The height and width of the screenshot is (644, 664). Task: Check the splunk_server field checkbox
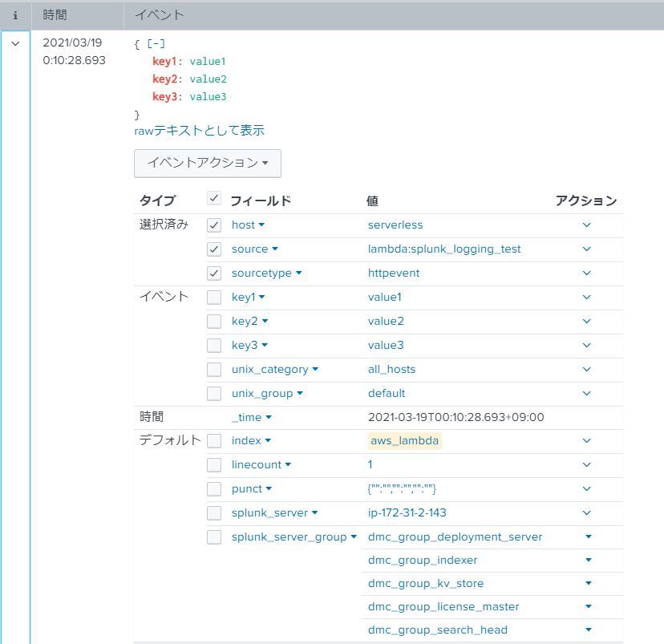(214, 513)
